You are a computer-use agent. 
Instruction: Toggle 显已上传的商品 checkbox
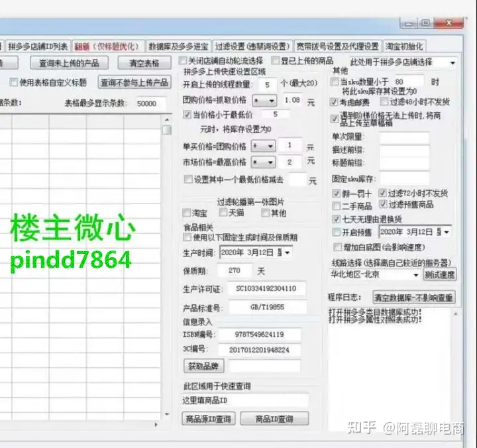[x=275, y=60]
